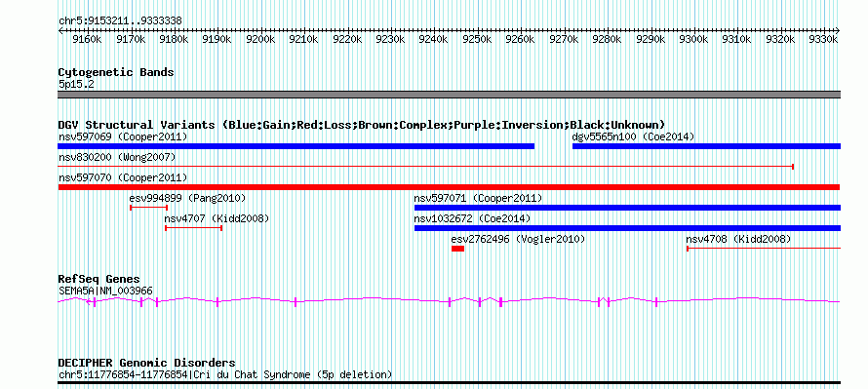Click the small esv2762496 (Vogler2010) red block
This screenshot has height=389, width=868.
(x=457, y=249)
